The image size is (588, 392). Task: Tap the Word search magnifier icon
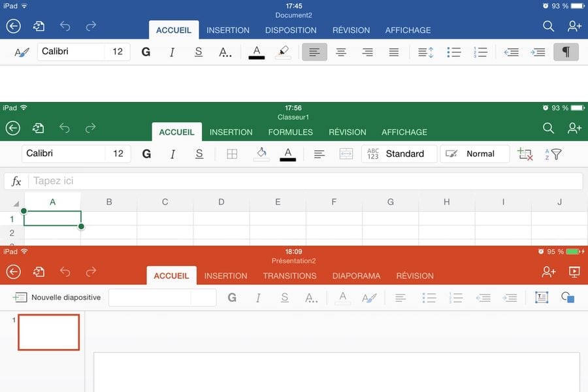click(x=549, y=26)
